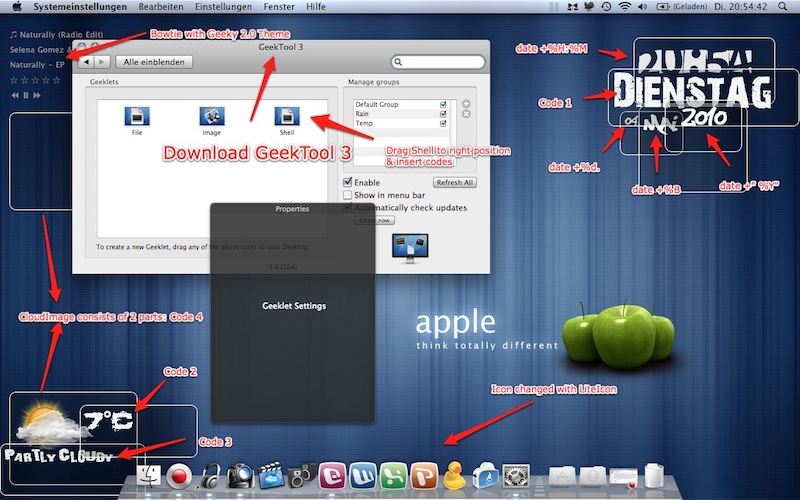Toggle Automatically check updates checkbox
This screenshot has width=800, height=500.
[x=348, y=208]
